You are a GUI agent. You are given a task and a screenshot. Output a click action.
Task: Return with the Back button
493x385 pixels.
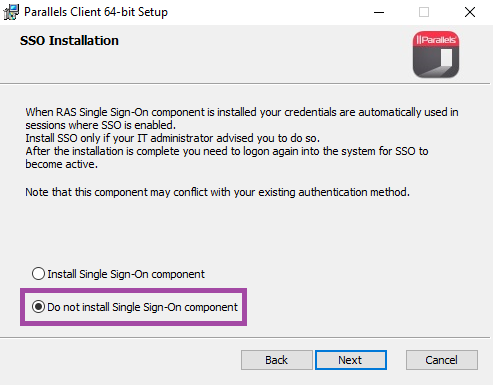click(x=276, y=360)
